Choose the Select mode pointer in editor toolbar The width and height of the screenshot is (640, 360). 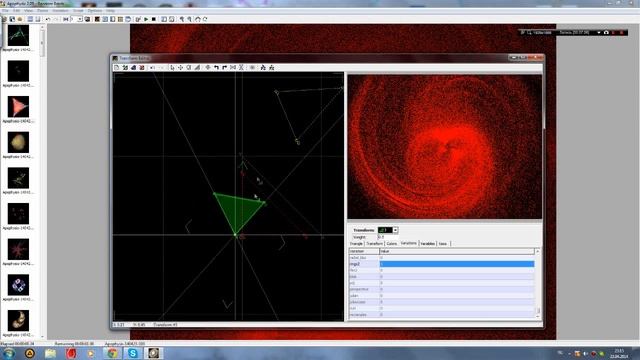coord(172,67)
